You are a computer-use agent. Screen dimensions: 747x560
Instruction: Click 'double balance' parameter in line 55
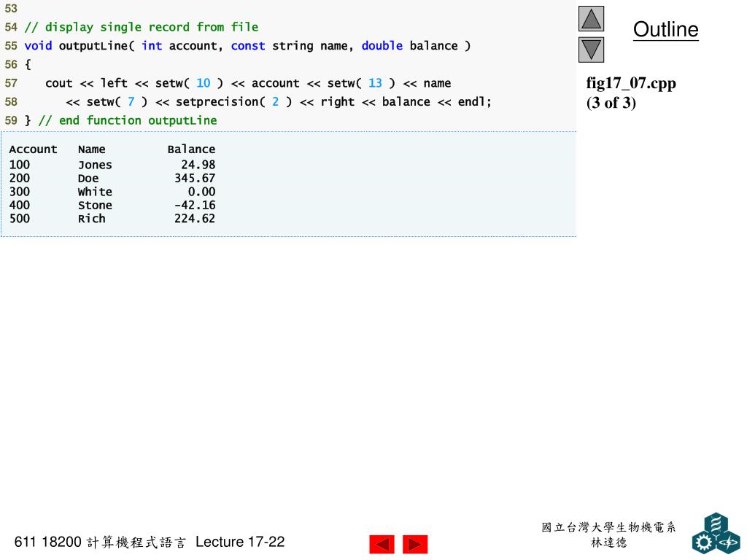409,46
